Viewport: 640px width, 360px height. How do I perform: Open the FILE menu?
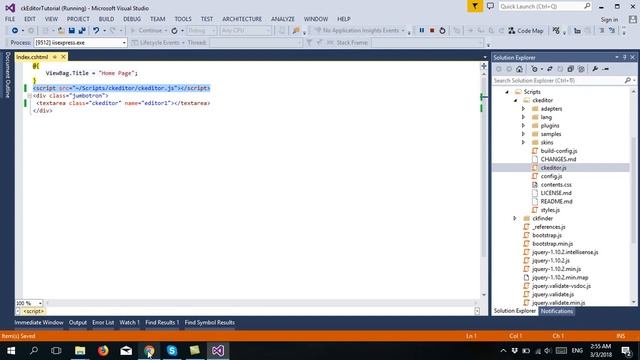click(10, 19)
